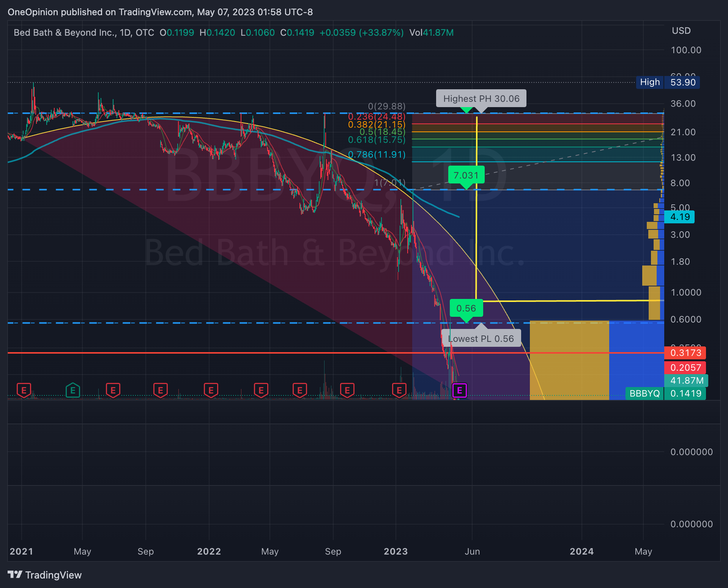Click the green earnings E marker
728x588 pixels.
pos(73,390)
